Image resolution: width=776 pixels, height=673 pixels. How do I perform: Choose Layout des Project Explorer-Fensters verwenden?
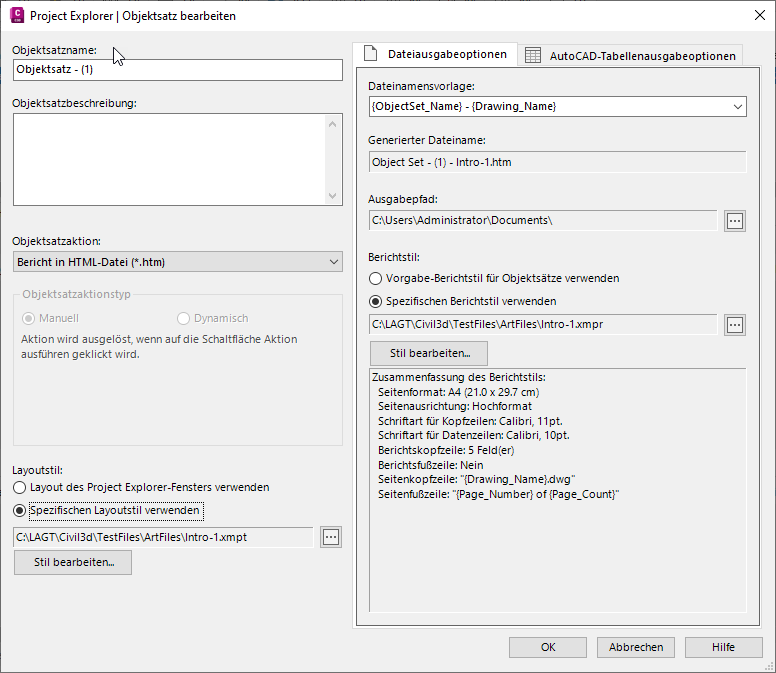pyautogui.click(x=21, y=487)
